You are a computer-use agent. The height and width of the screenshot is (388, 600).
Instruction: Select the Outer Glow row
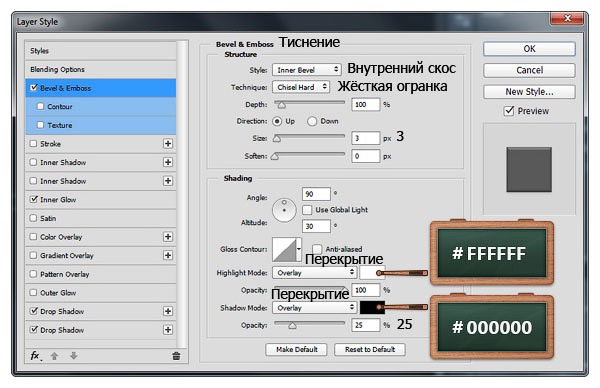pyautogui.click(x=101, y=293)
